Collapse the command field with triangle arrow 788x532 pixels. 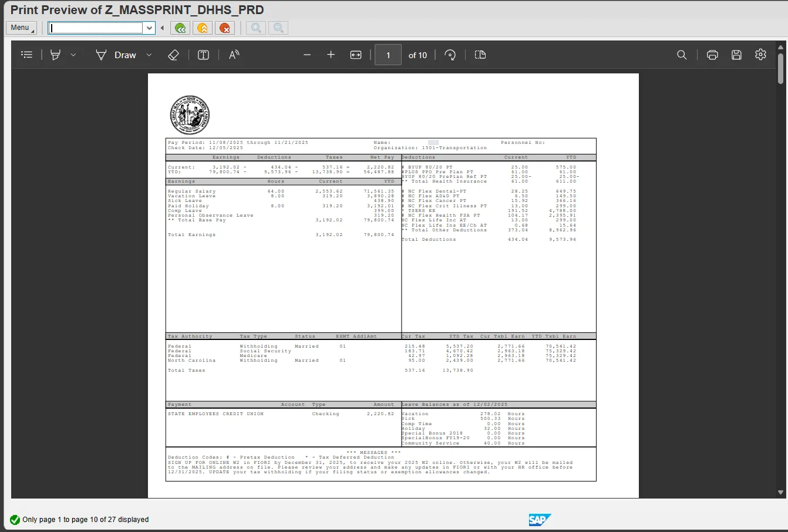tap(162, 28)
